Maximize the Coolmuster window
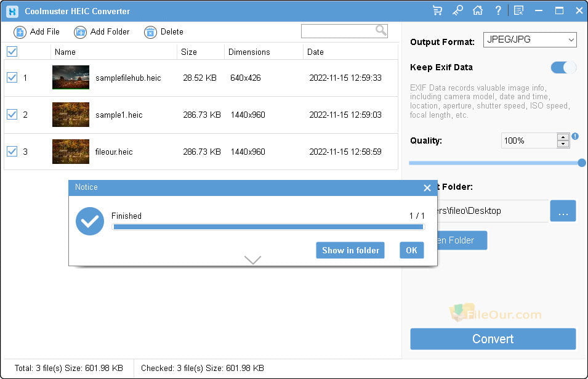 click(x=559, y=10)
